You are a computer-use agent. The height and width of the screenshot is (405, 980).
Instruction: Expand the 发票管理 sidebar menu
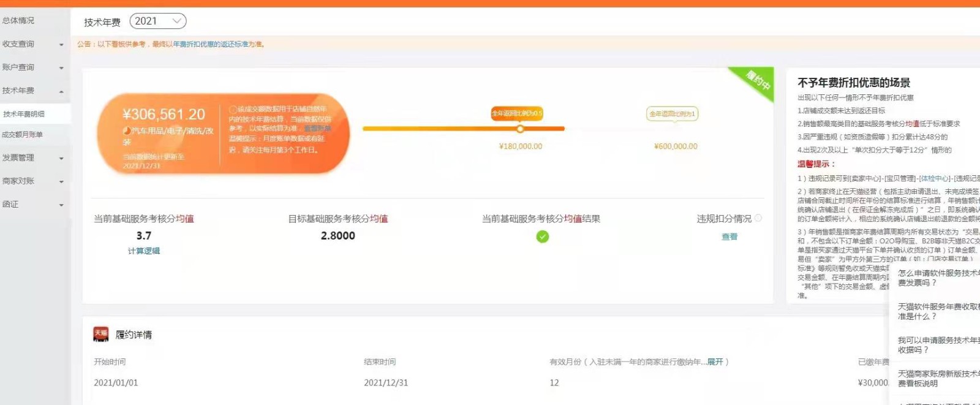pos(35,158)
